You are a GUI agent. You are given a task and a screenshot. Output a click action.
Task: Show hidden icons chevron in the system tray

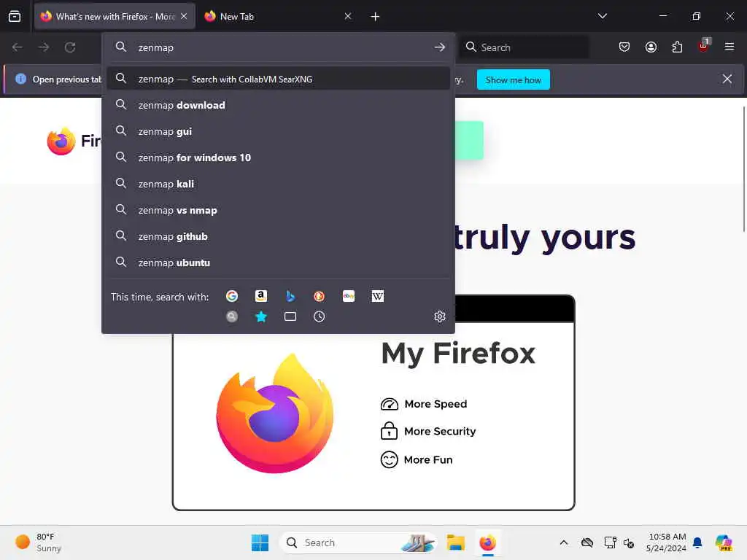coord(564,542)
